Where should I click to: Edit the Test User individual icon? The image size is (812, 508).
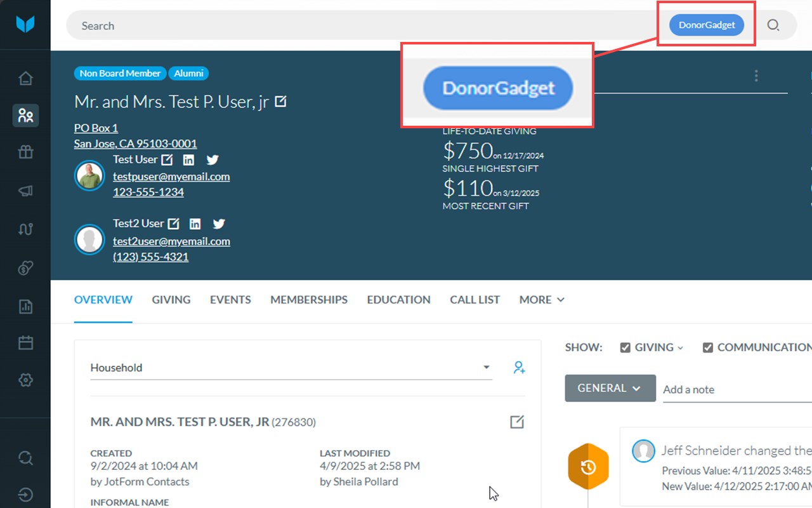tap(167, 159)
